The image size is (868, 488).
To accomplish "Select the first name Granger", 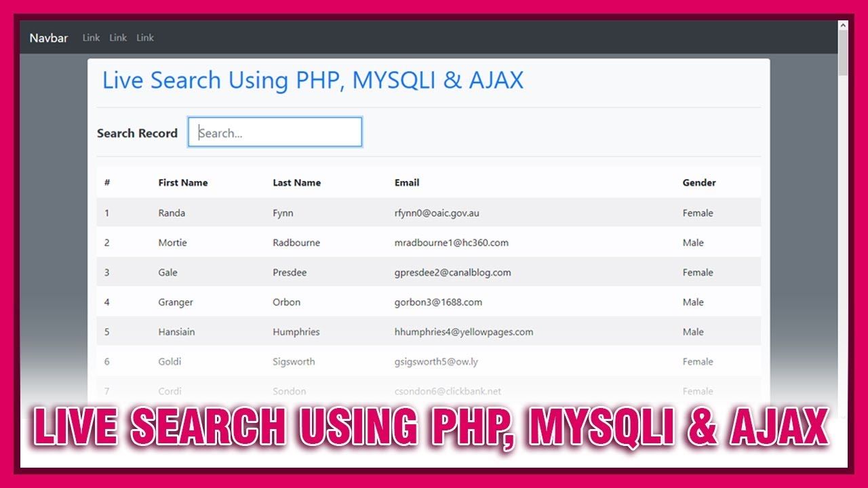I will tap(176, 302).
